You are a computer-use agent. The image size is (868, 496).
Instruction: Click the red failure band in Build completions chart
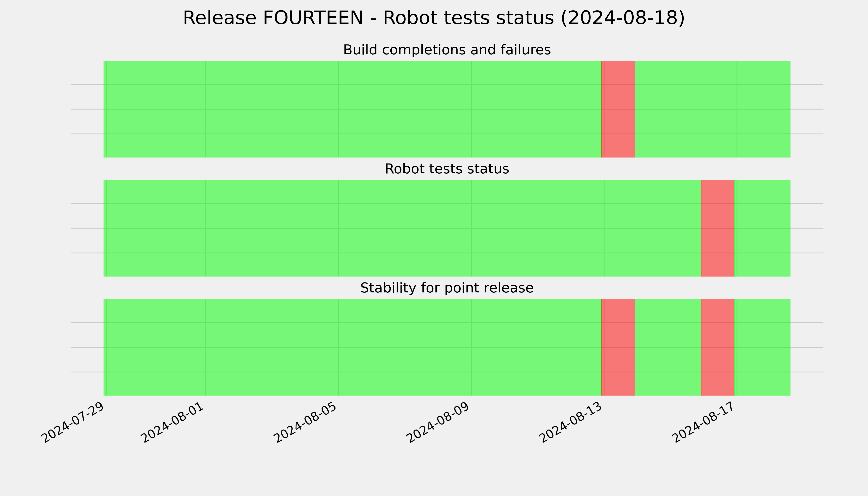tap(618, 109)
